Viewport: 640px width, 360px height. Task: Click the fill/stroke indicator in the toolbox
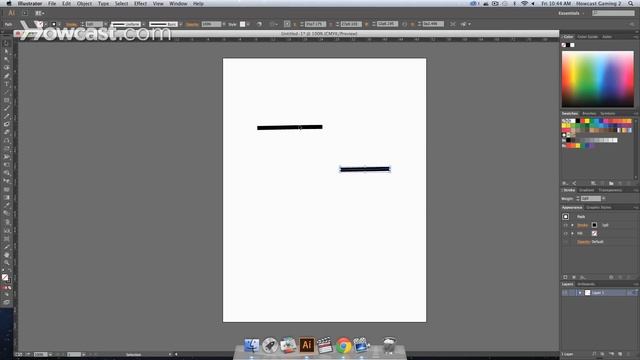(x=6, y=278)
